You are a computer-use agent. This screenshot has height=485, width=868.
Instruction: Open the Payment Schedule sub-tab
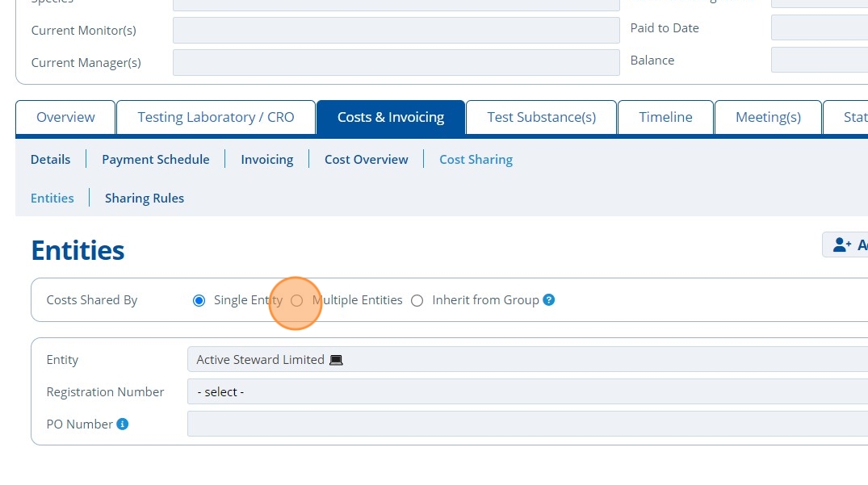(156, 159)
